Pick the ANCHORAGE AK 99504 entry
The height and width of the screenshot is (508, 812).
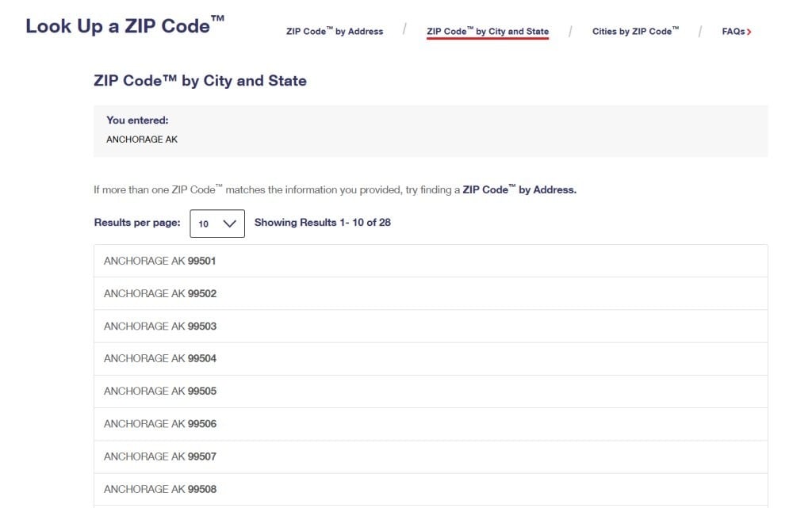pyautogui.click(x=430, y=358)
